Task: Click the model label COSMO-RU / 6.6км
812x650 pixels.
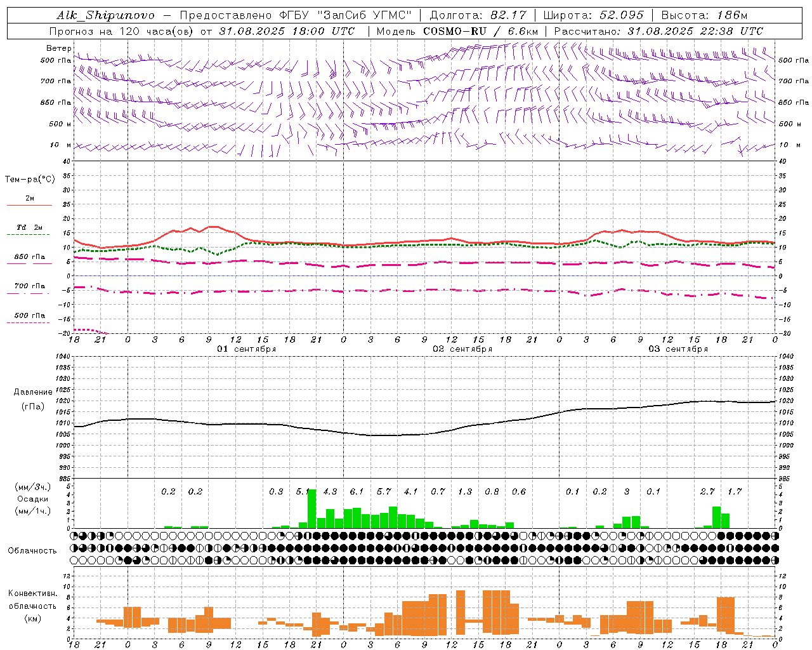Action: pyautogui.click(x=480, y=31)
